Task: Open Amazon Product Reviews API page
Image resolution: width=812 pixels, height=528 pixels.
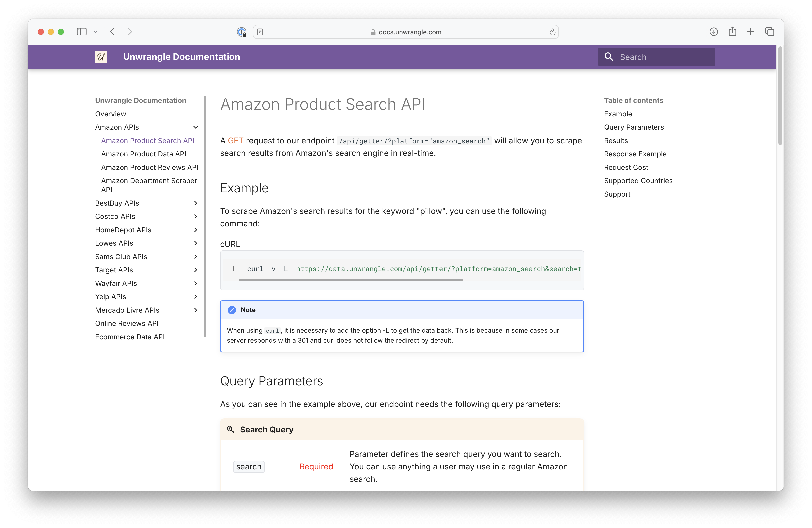Action: coord(149,167)
